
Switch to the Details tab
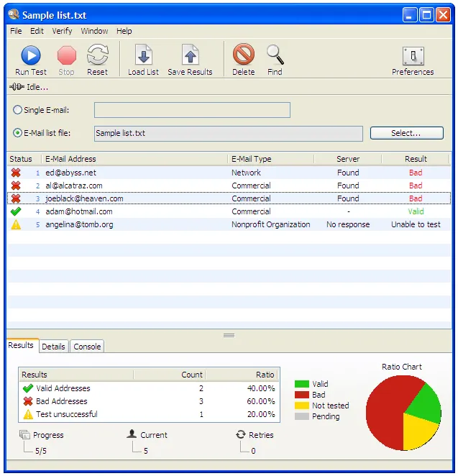(x=53, y=347)
